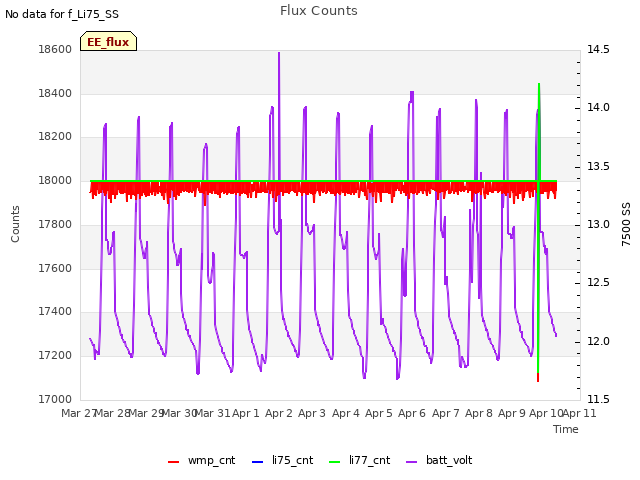This screenshot has width=640, height=480.
Task: Click the Mar 30 date tick label
Action: (x=180, y=413)
